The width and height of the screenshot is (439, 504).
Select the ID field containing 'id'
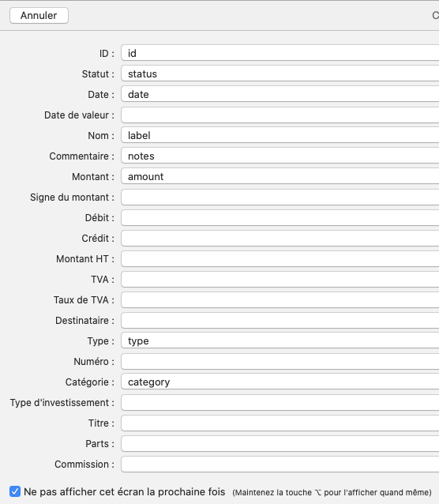(280, 53)
